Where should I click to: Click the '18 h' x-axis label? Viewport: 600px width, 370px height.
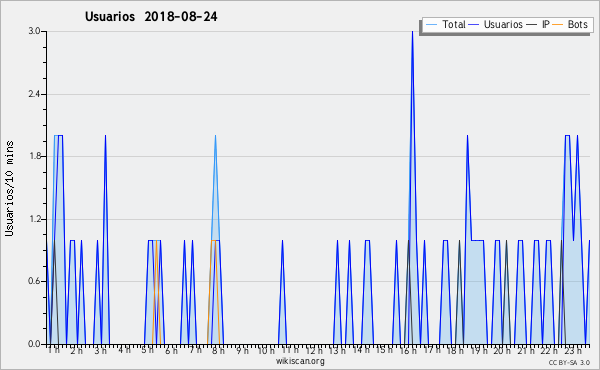pyautogui.click(x=455, y=350)
